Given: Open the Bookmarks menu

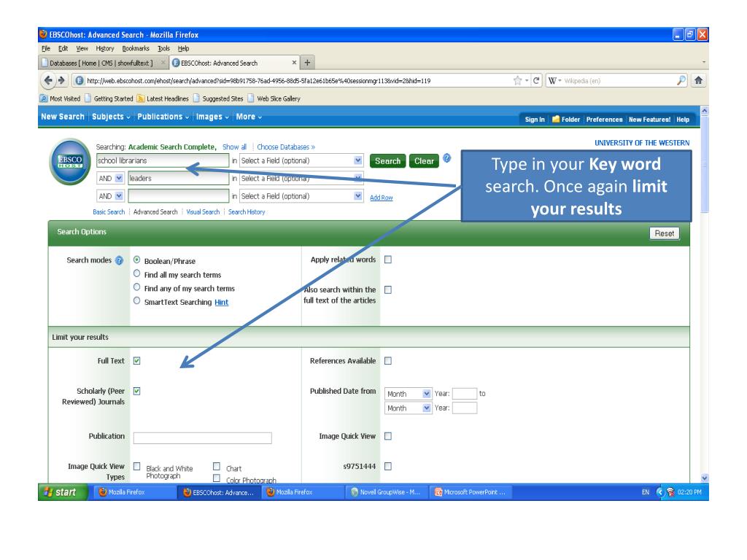Looking at the screenshot, I should (x=136, y=49).
